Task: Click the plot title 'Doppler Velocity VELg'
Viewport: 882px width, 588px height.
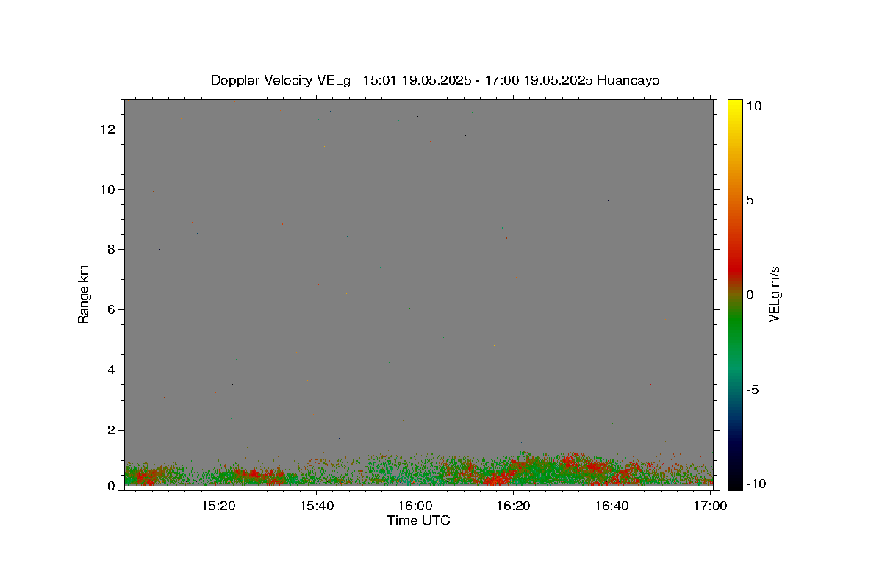Action: tap(282, 80)
